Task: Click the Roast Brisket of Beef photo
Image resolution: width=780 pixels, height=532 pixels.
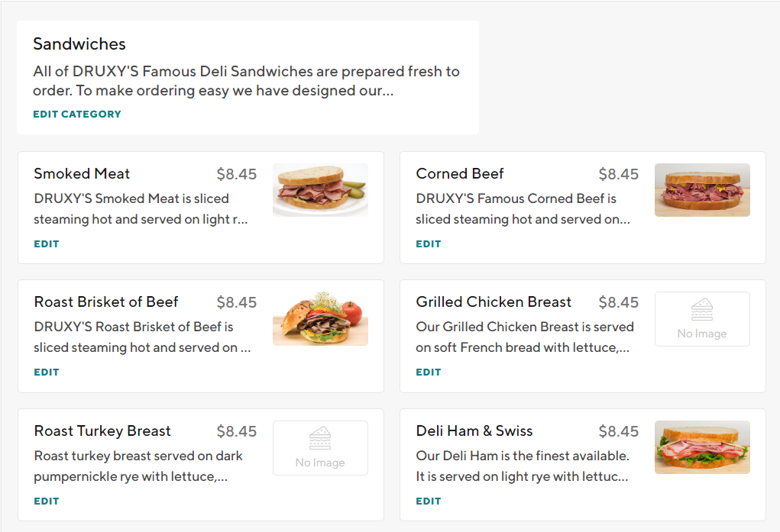Action: (x=320, y=318)
